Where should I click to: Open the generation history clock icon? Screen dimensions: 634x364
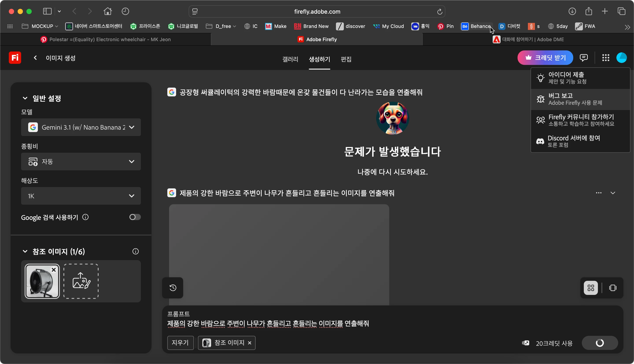[x=173, y=288]
